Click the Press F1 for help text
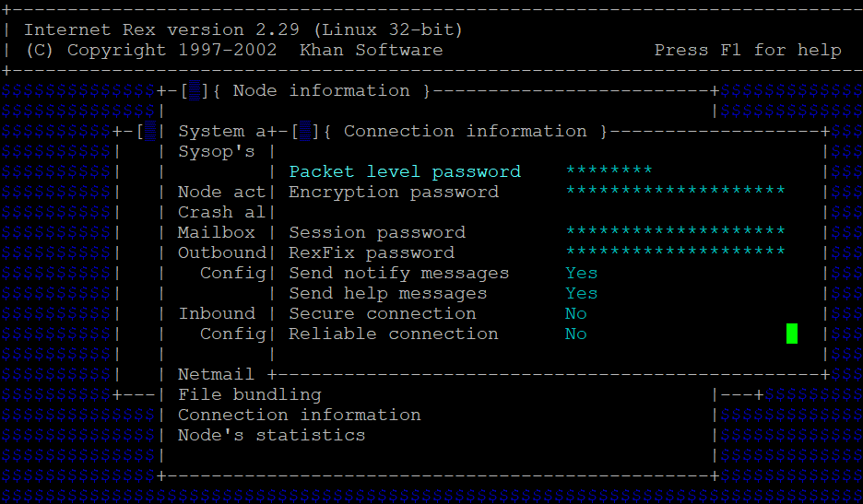 tap(748, 50)
